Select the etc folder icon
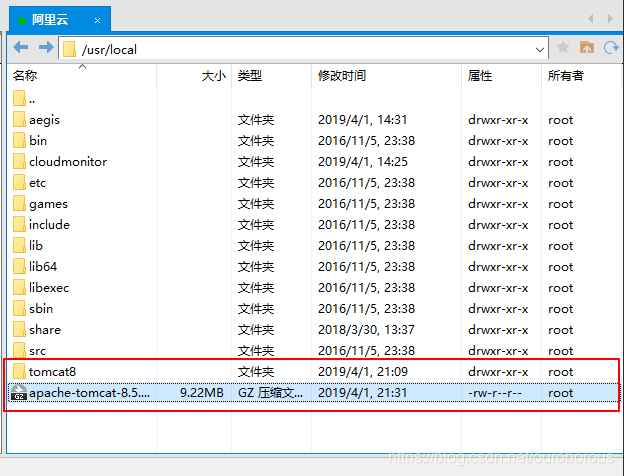624x476 pixels. point(19,182)
